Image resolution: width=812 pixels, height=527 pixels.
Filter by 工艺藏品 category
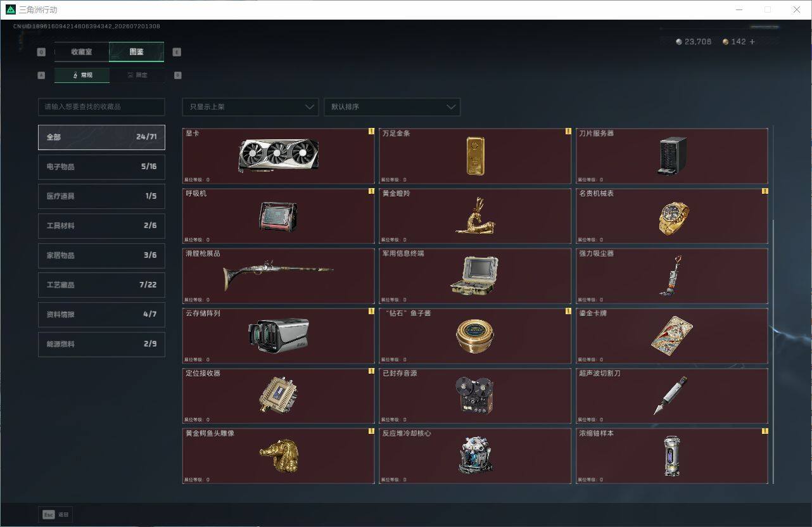pos(101,285)
